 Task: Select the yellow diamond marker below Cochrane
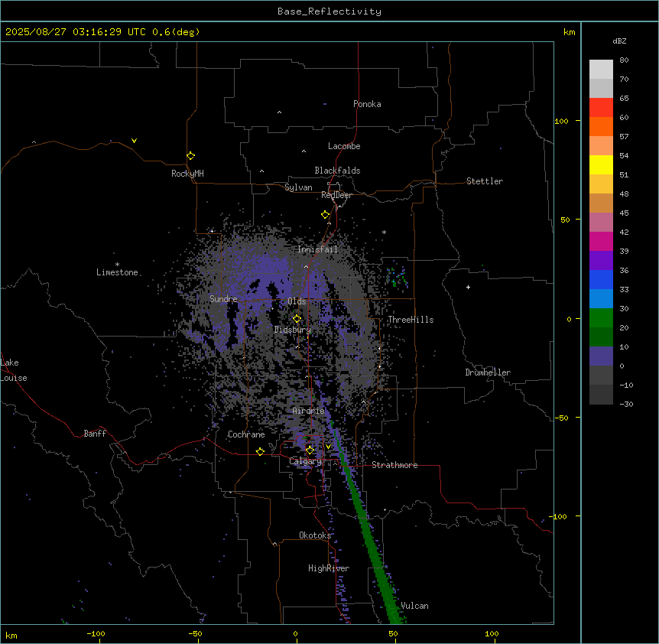[260, 452]
